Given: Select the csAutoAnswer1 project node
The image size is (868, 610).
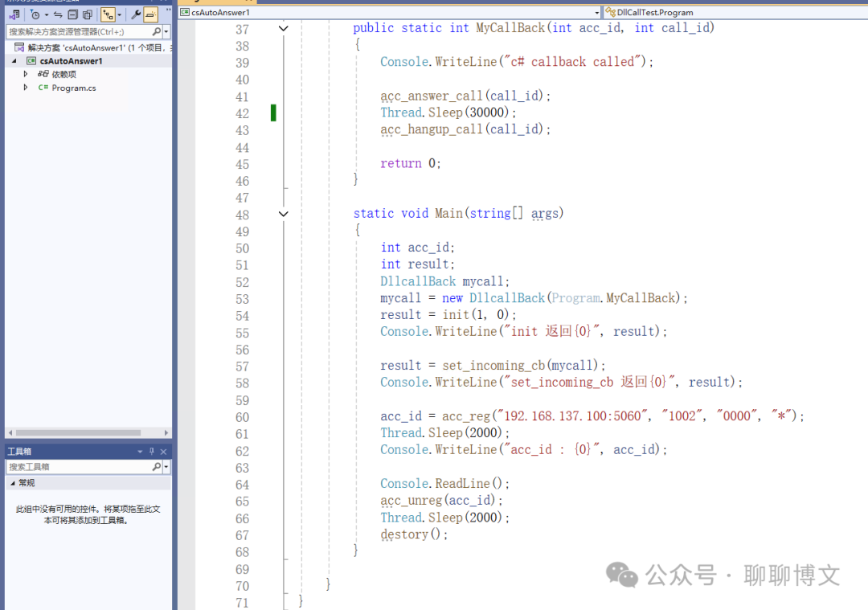Looking at the screenshot, I should tap(71, 61).
